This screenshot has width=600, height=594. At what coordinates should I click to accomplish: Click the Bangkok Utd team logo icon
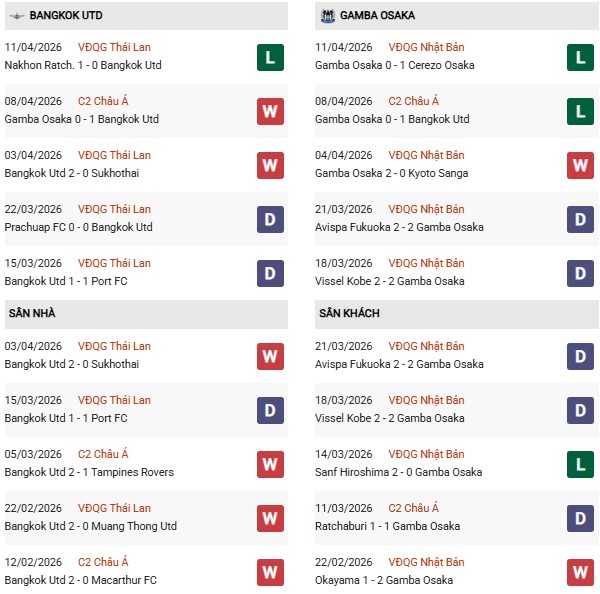tap(15, 16)
